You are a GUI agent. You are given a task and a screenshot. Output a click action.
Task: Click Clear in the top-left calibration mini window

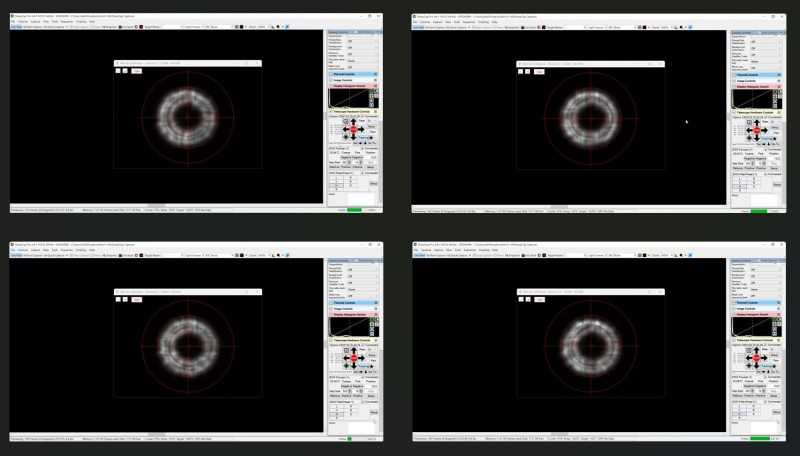136,71
